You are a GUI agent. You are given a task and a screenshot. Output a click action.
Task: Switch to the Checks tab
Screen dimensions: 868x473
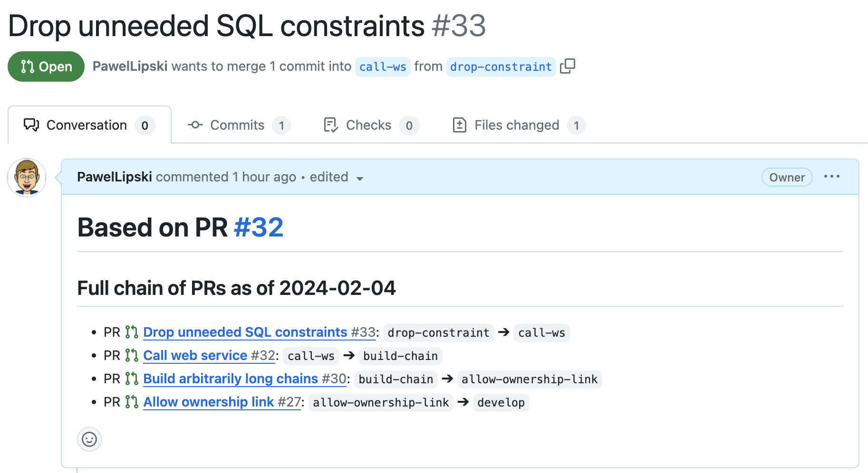[371, 125]
